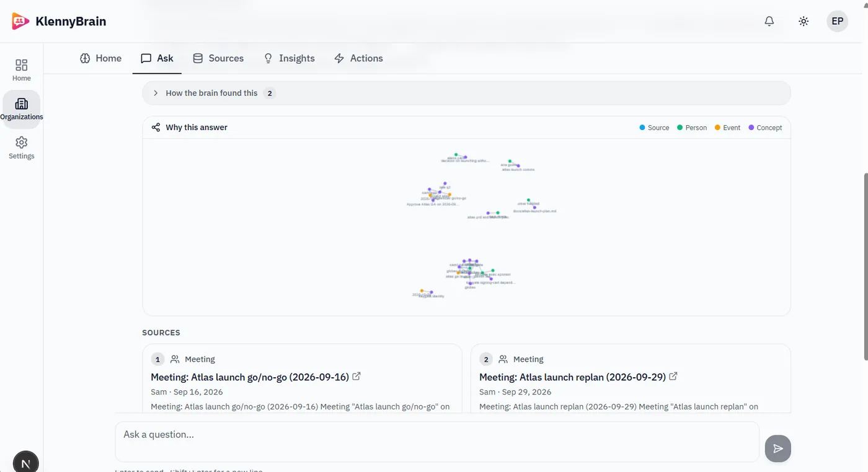Toggle light/dark theme sun icon
Image resolution: width=868 pixels, height=472 pixels.
click(804, 21)
